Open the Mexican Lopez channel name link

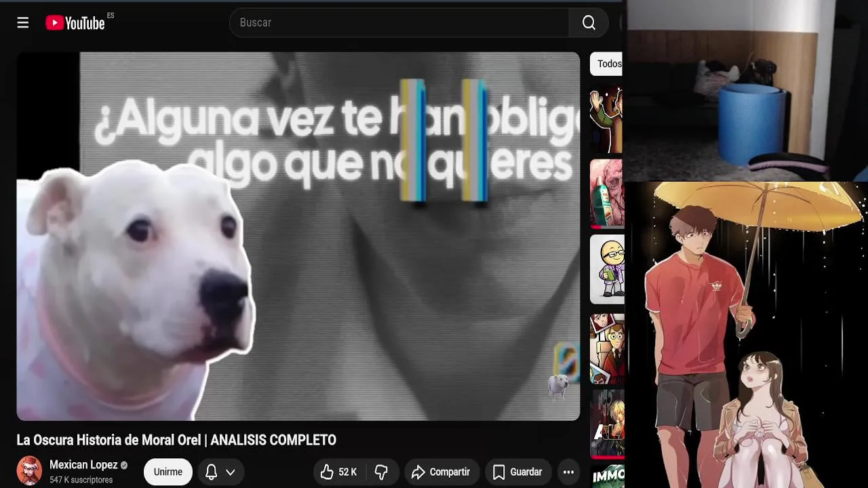tap(83, 465)
